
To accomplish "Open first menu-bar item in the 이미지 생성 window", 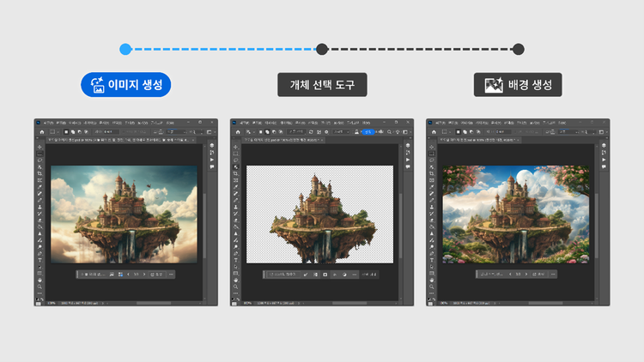I will pyautogui.click(x=48, y=123).
